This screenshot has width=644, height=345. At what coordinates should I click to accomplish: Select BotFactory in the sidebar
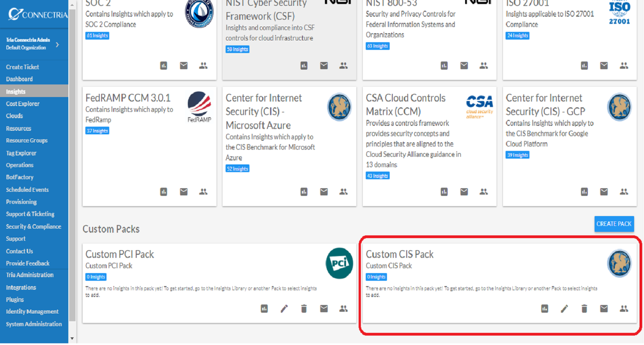coord(20,177)
